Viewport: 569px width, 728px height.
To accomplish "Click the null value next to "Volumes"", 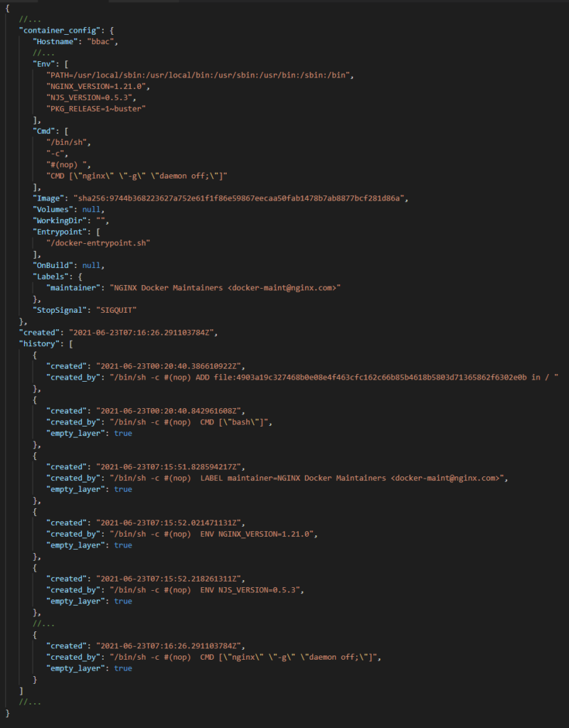I will point(92,209).
